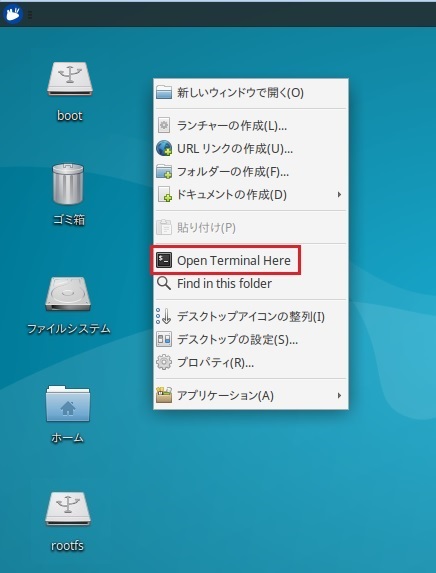Screen dimensions: 436x573
Task: Choose Open Terminal Here menu entry
Action: point(251,261)
